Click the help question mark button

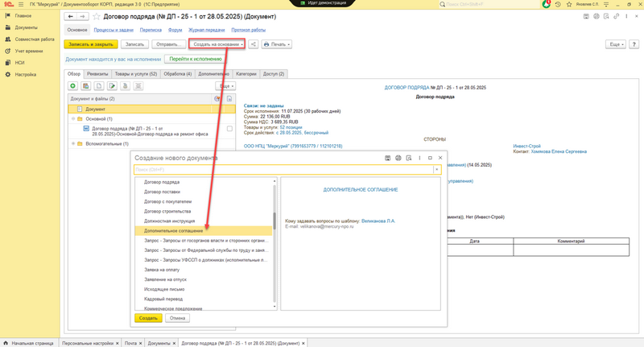(x=634, y=44)
